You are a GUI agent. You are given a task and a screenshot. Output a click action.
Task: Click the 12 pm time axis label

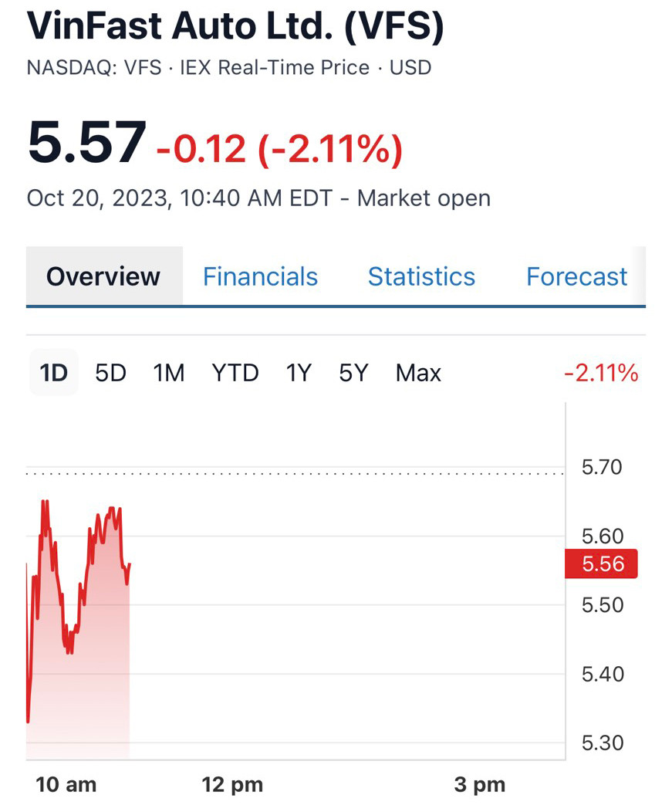click(x=232, y=785)
